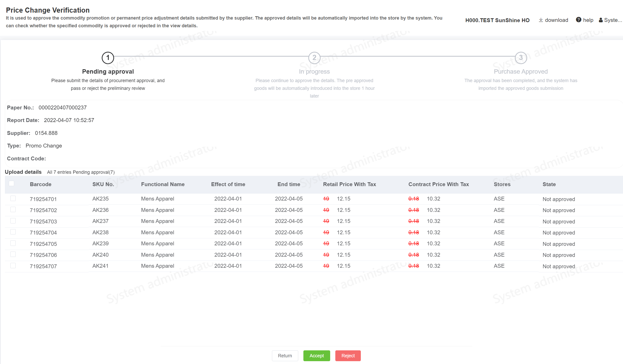Click the Barcode column header
This screenshot has height=364, width=623.
pos(40,184)
